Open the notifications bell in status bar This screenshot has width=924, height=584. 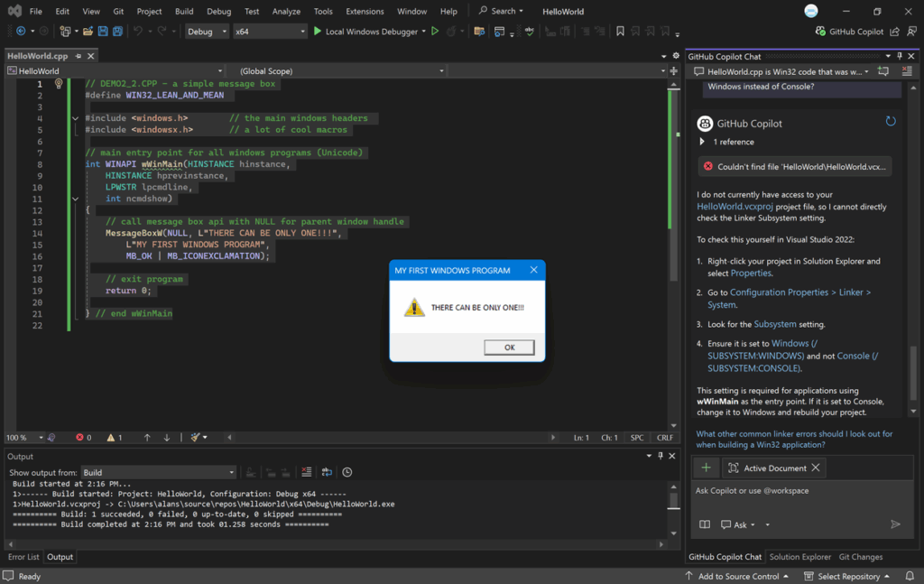pos(909,576)
